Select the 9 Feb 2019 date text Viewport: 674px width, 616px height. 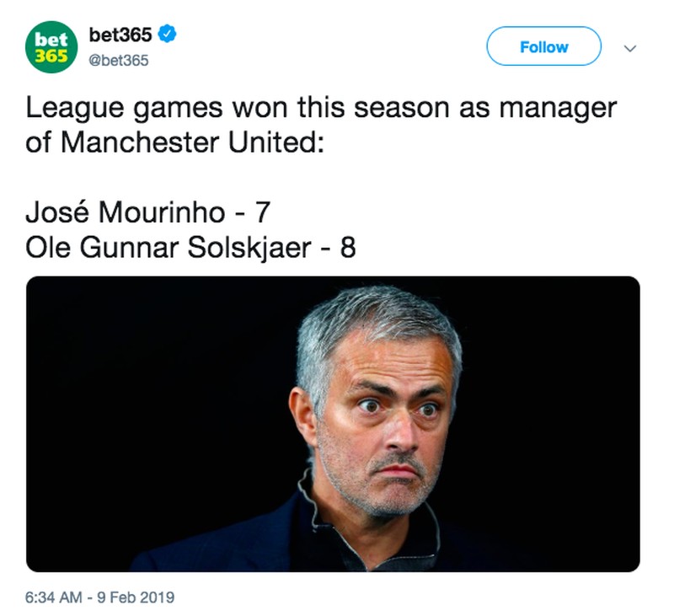136,597
